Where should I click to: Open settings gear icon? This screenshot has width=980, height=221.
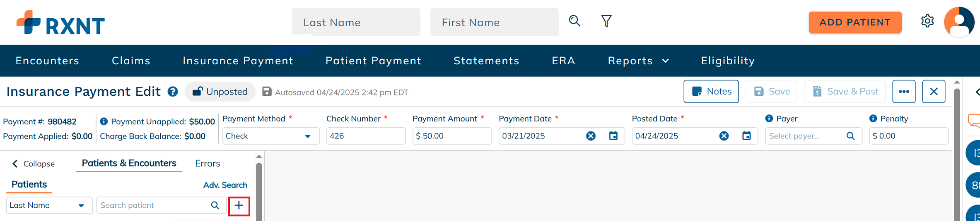[927, 21]
